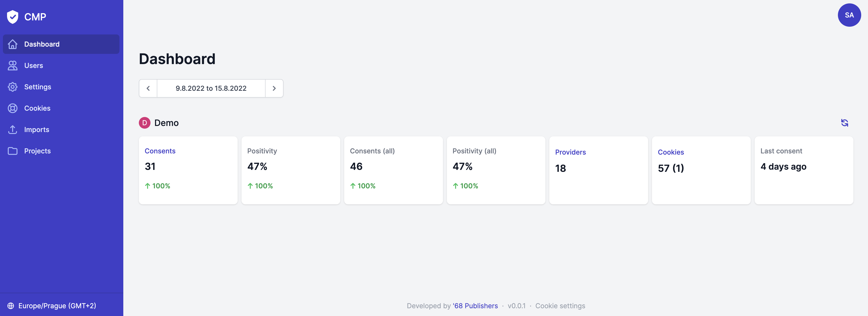Visit the '68 Publishers link
Screen dimensions: 868x316
[x=475, y=306]
